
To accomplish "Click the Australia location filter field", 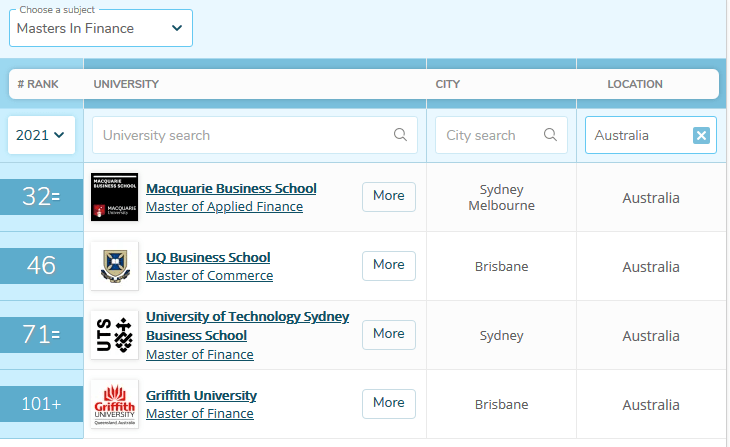I will (x=650, y=135).
